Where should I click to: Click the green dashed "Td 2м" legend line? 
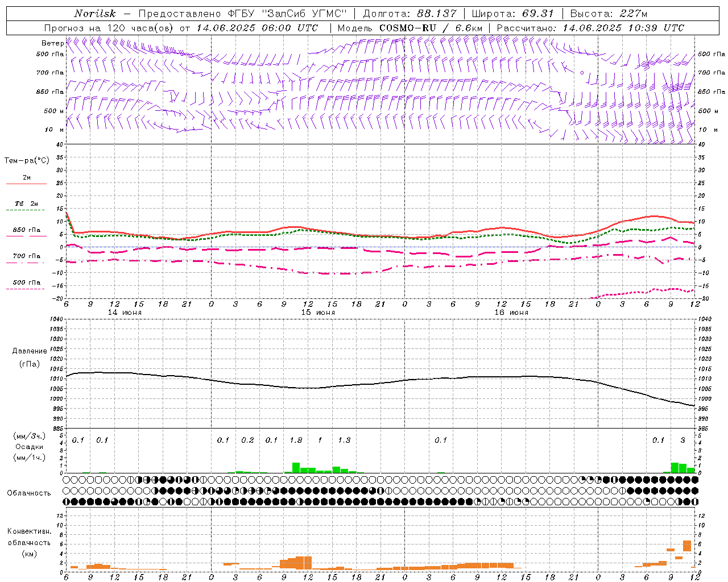click(x=26, y=210)
